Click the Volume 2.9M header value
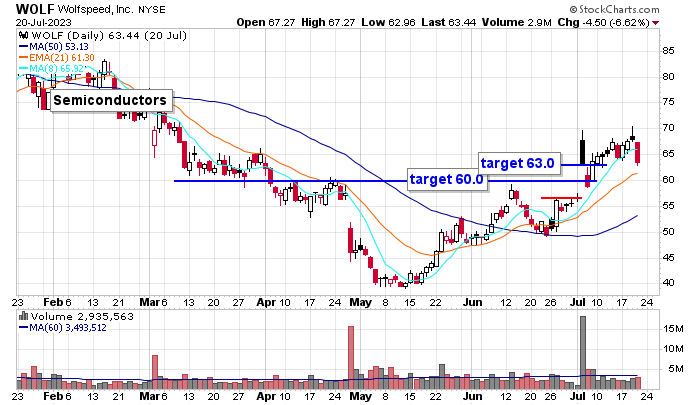 pos(517,22)
